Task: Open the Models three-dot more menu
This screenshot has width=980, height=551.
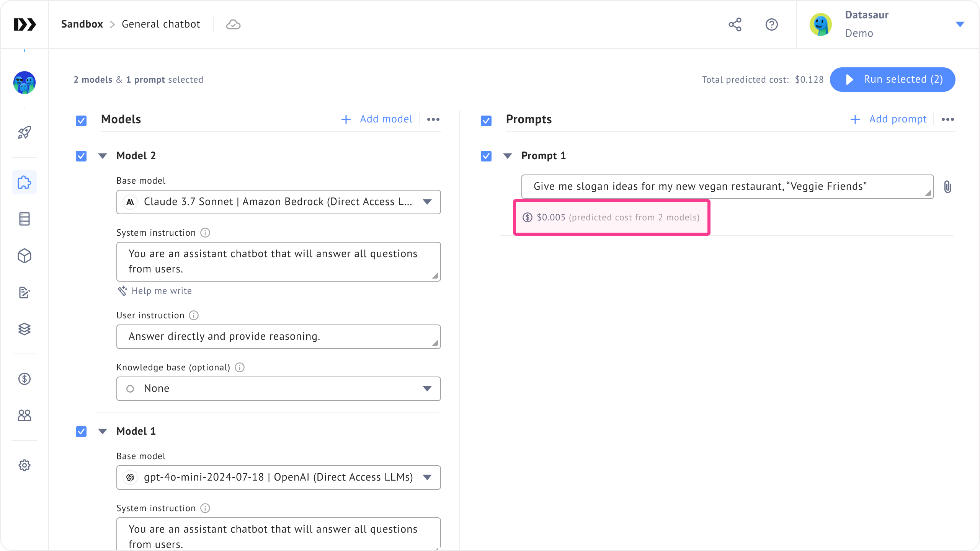Action: point(433,119)
